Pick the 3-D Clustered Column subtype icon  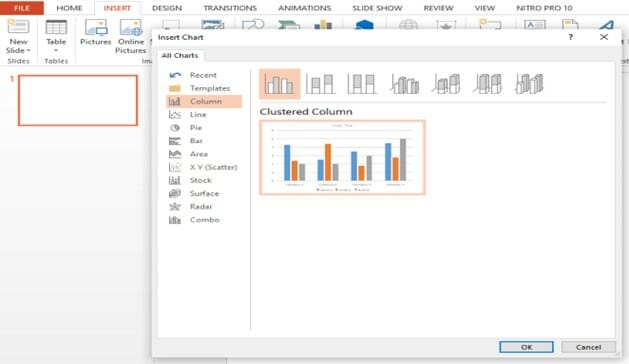tap(404, 84)
